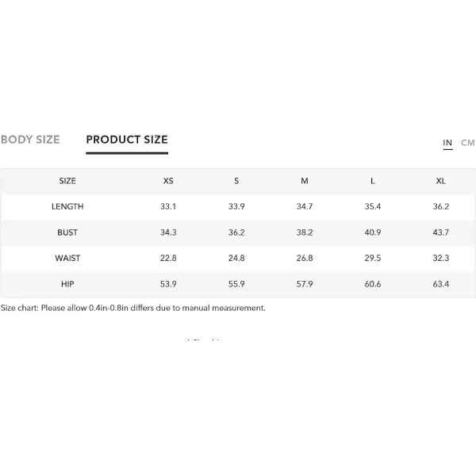
Task: Select the S size column header
Action: click(x=236, y=181)
